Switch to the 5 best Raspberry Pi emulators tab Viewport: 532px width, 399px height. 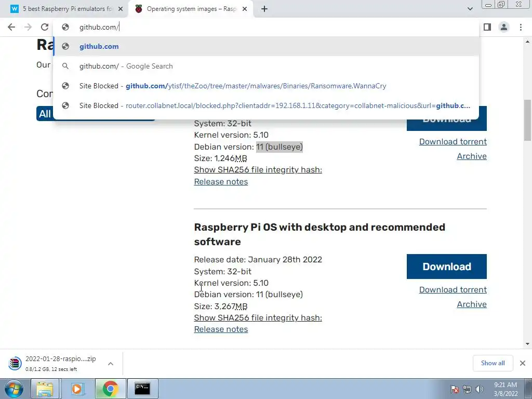pyautogui.click(x=67, y=9)
